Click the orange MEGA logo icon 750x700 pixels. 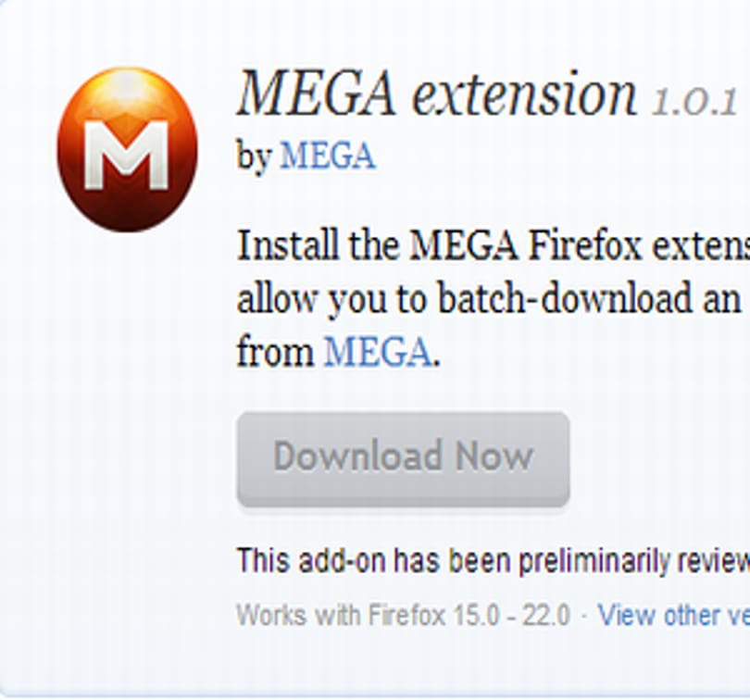[127, 149]
